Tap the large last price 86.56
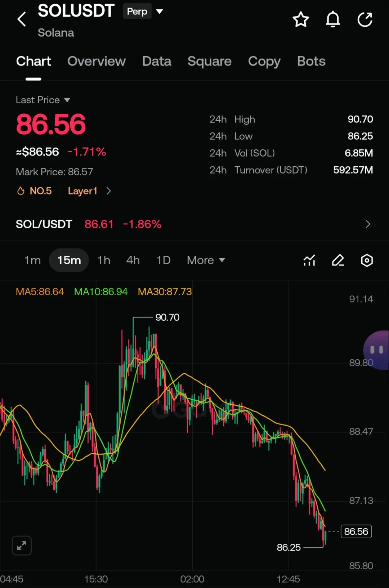This screenshot has height=588, width=389. (x=51, y=124)
